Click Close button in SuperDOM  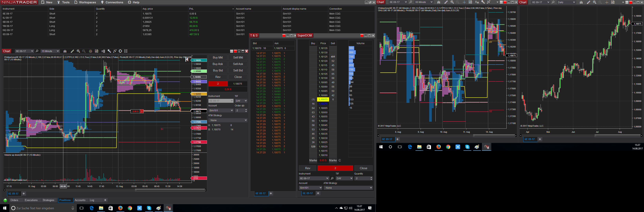(363, 168)
